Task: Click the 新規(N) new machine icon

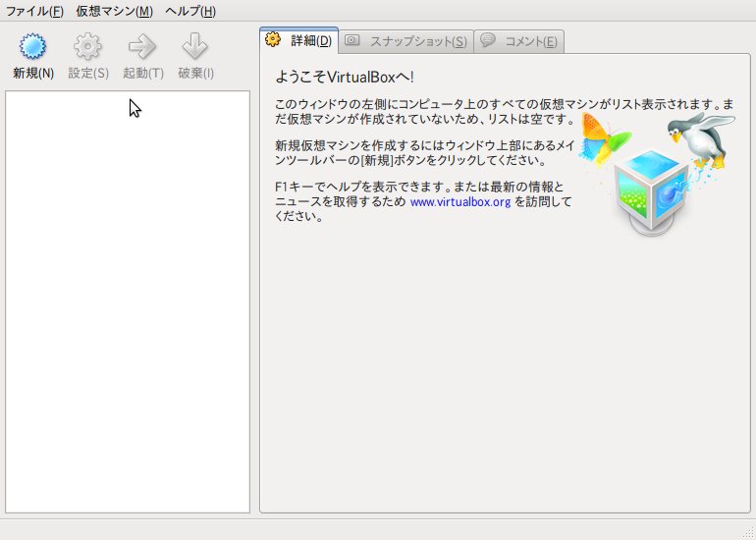Action: (32, 46)
